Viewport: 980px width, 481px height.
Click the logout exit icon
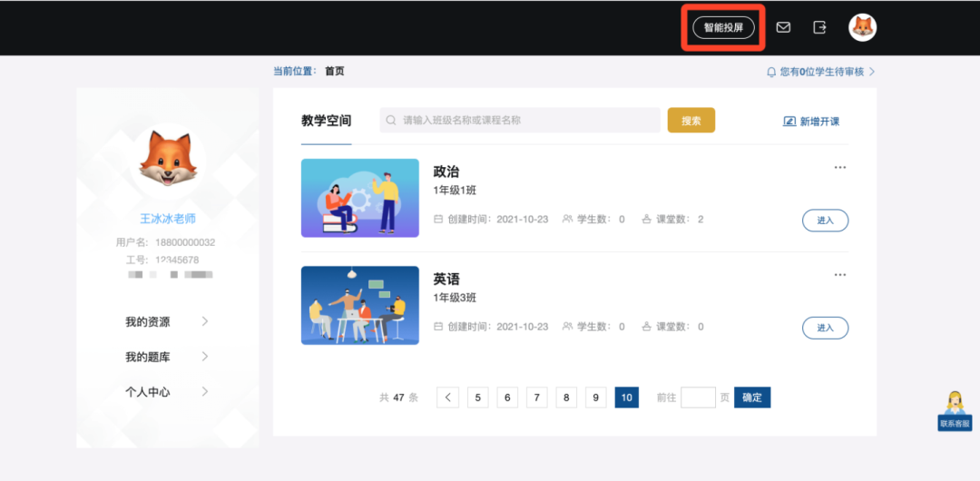(819, 28)
